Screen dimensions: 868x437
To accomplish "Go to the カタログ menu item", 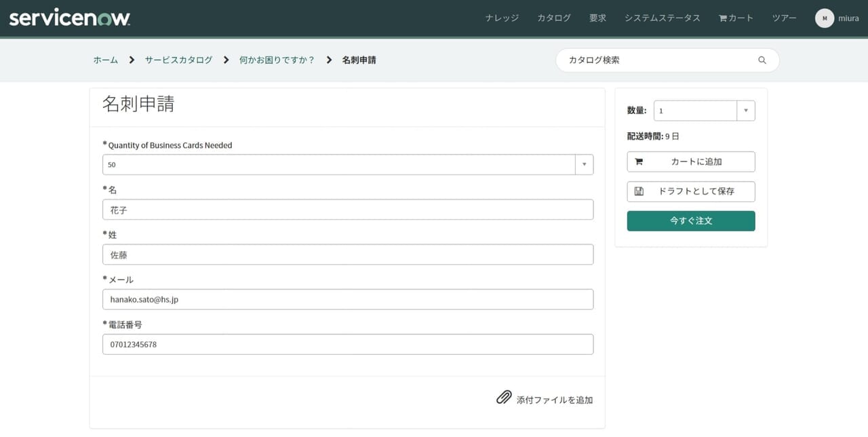I will tap(554, 18).
